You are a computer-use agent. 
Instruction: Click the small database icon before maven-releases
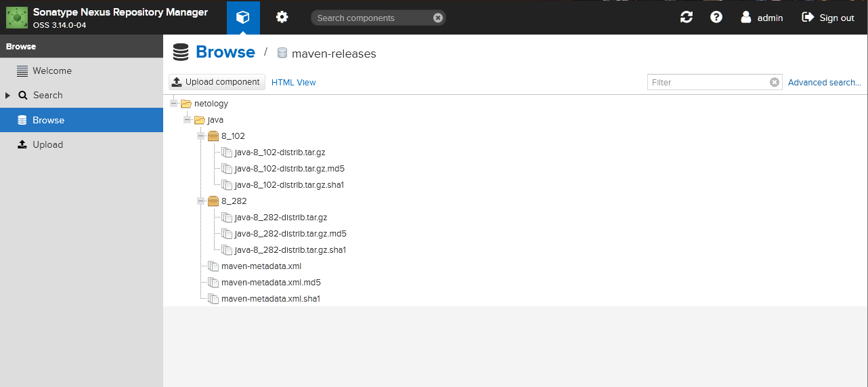[282, 53]
